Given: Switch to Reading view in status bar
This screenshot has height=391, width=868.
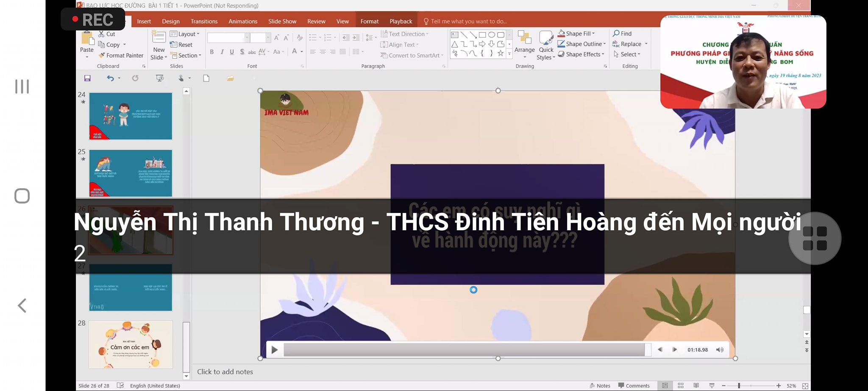Looking at the screenshot, I should [x=696, y=385].
